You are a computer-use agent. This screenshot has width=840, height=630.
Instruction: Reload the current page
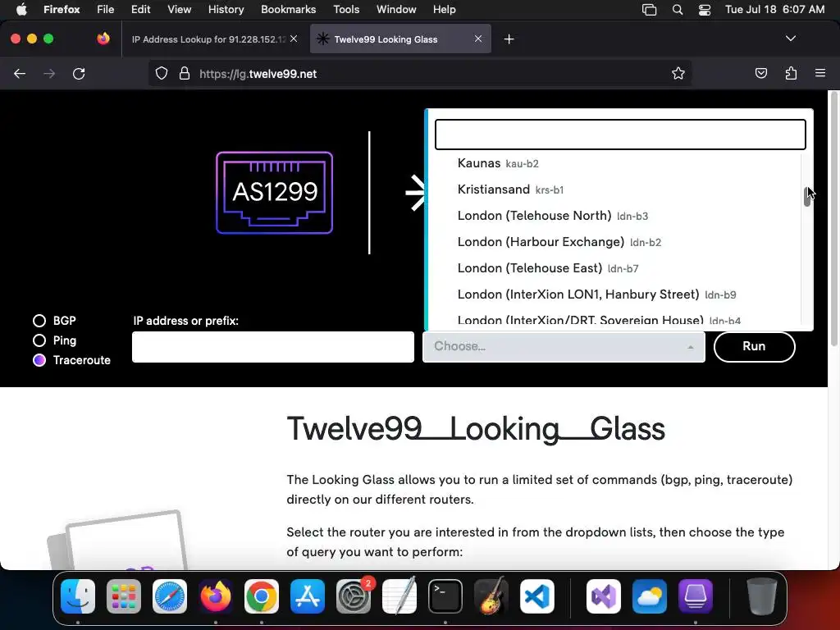click(x=79, y=73)
